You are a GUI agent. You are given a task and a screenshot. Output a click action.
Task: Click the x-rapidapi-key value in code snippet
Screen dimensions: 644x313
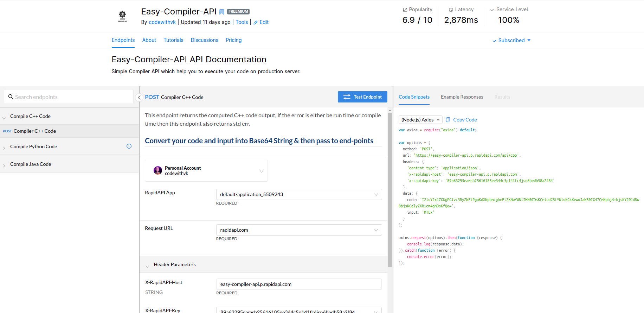click(x=500, y=181)
